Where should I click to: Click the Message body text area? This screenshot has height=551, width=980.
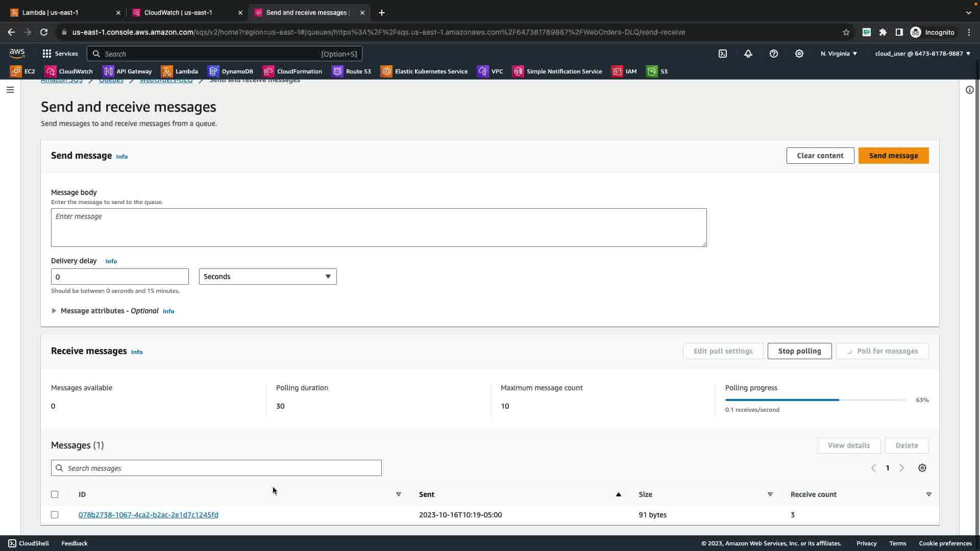pos(379,228)
